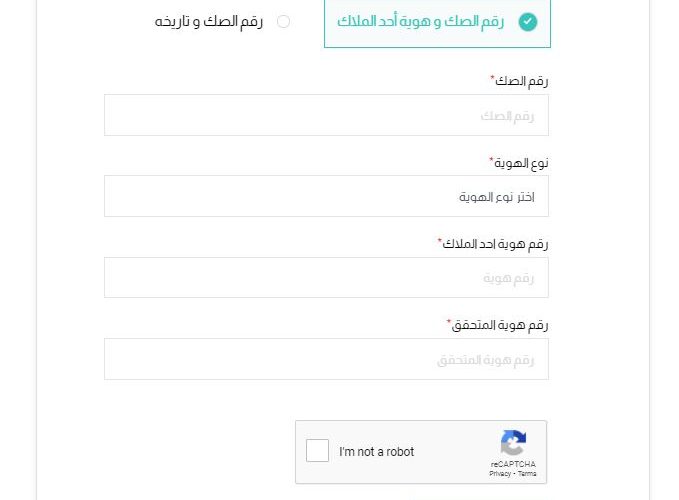The image size is (679, 500).
Task: Open the reCAPTCHA Privacy link
Action: [500, 474]
